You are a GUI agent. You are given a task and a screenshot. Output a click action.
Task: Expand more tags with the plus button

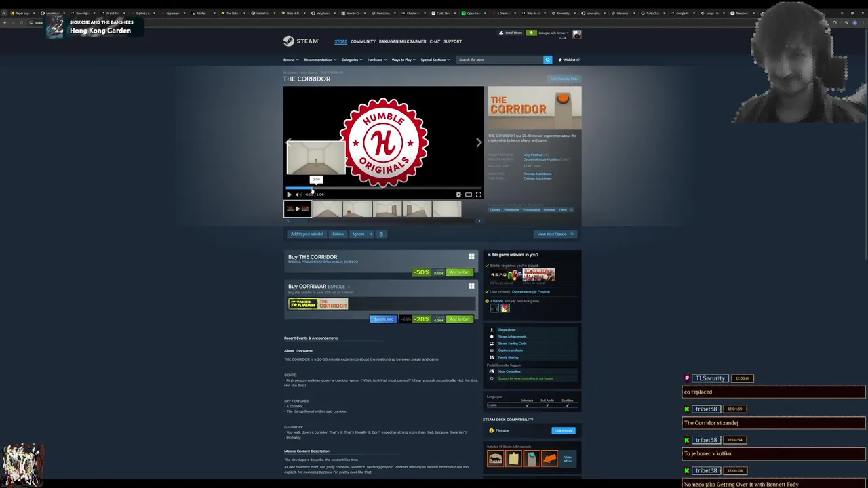(571, 210)
